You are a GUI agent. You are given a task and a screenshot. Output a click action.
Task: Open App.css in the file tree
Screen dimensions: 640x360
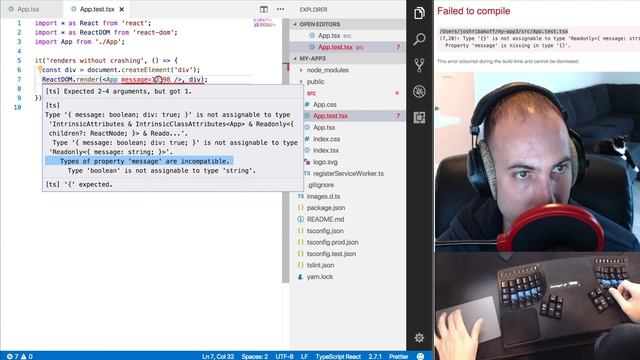pos(324,104)
